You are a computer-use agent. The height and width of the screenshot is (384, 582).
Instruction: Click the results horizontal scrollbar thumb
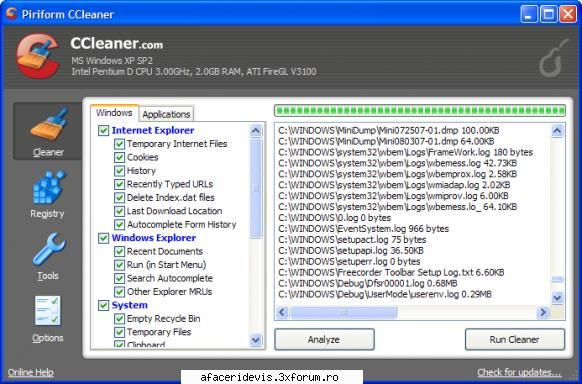(x=343, y=312)
